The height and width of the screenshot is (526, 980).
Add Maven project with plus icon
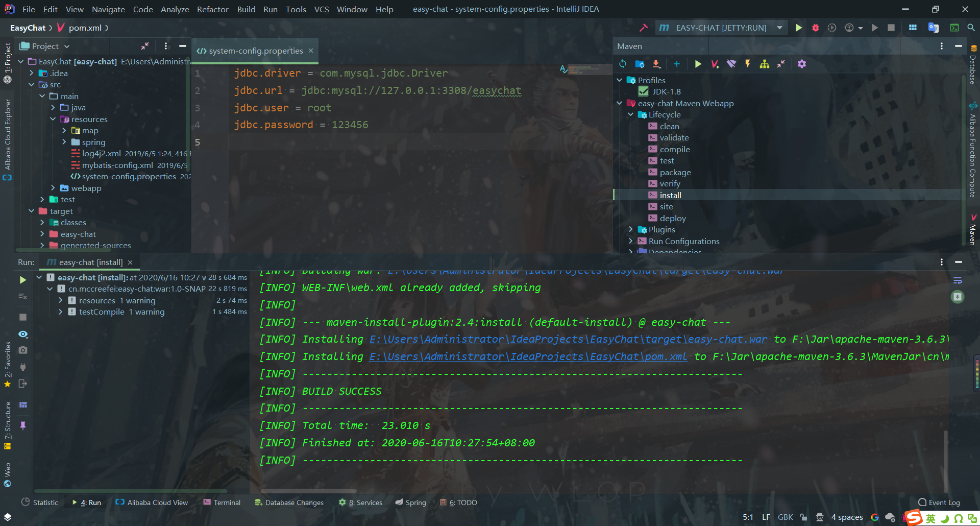pos(676,64)
